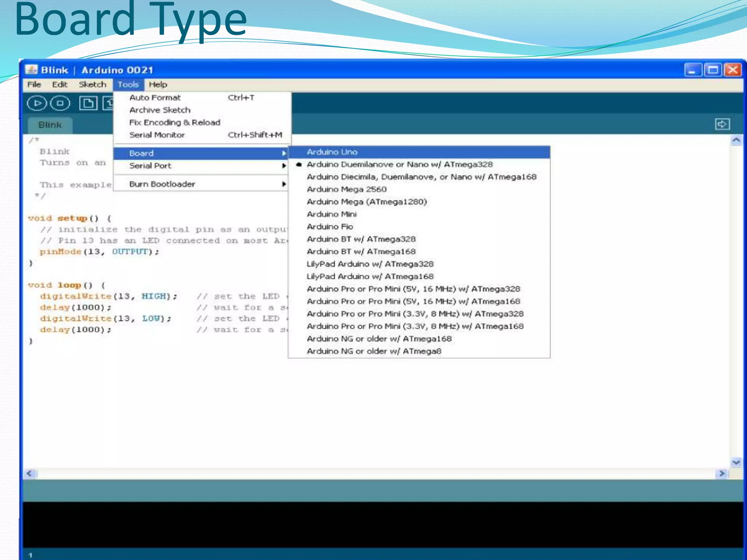The width and height of the screenshot is (747, 560).
Task: Click Auto Format menu entry
Action: (x=155, y=98)
